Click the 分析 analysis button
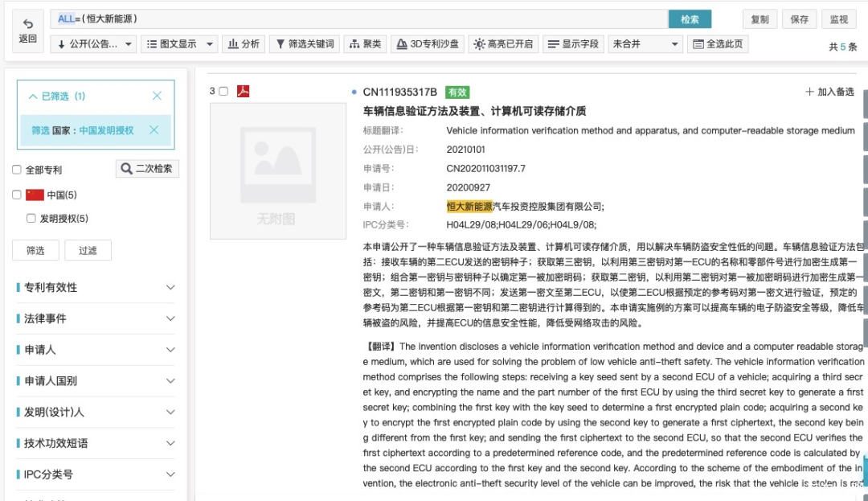This screenshot has width=868, height=501. [244, 43]
